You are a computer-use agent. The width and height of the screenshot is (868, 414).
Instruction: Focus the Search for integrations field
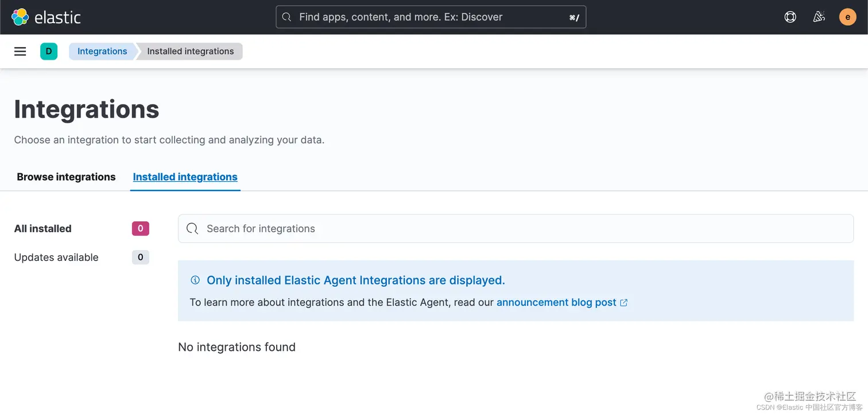517,229
